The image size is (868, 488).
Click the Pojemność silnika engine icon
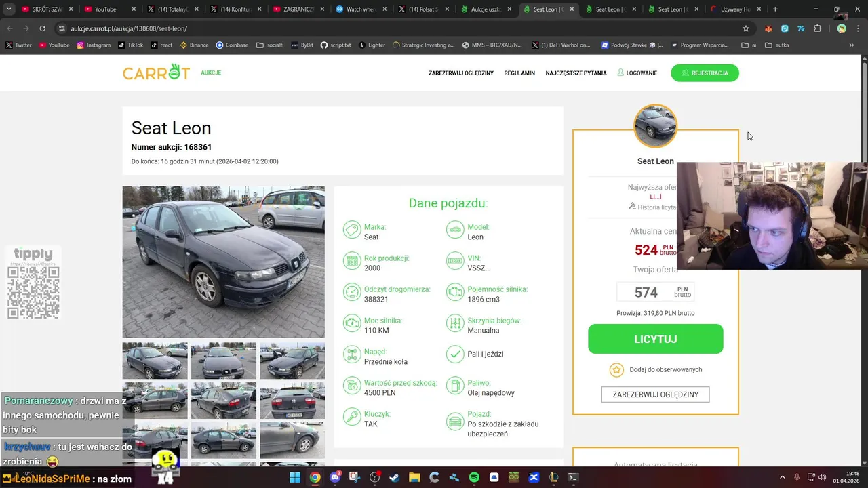pyautogui.click(x=455, y=292)
